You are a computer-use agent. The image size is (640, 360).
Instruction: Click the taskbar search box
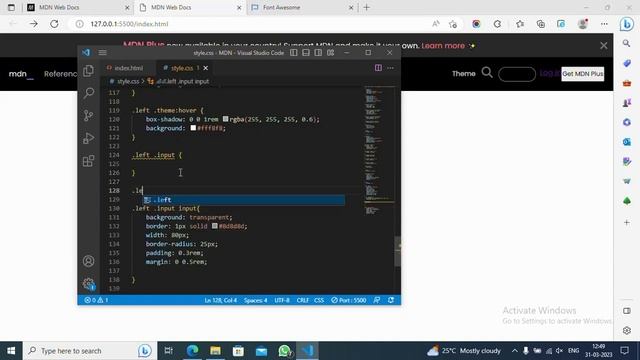pyautogui.click(x=90, y=351)
